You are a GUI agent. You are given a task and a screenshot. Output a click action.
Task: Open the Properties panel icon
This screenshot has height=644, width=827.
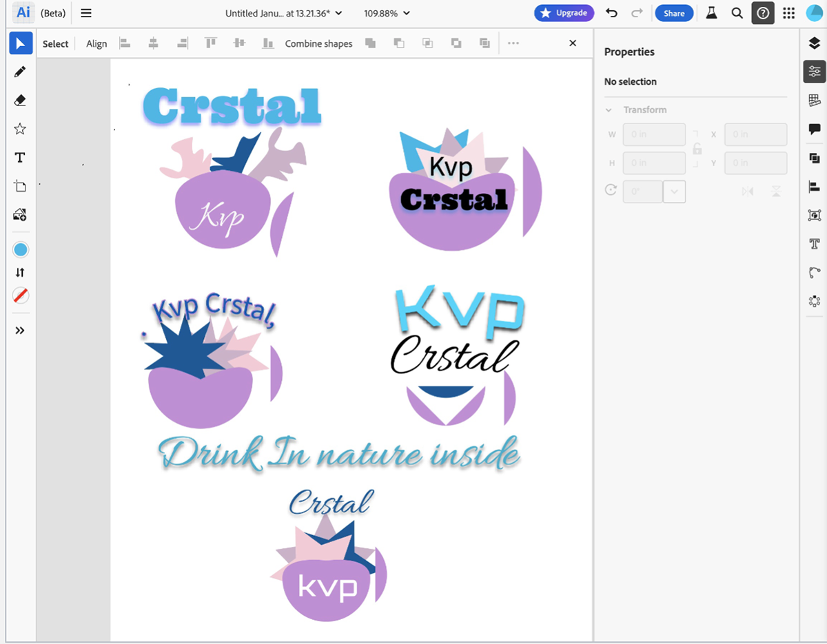coord(815,72)
